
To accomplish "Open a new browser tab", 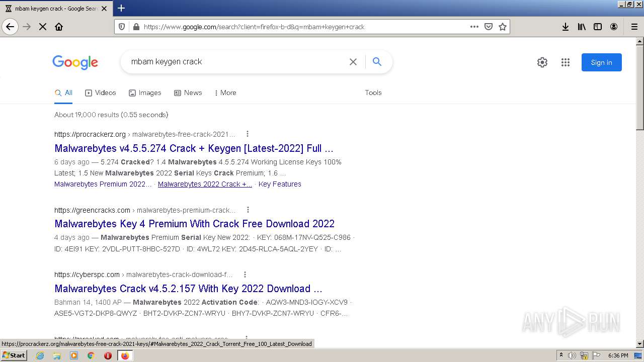I will (x=121, y=8).
